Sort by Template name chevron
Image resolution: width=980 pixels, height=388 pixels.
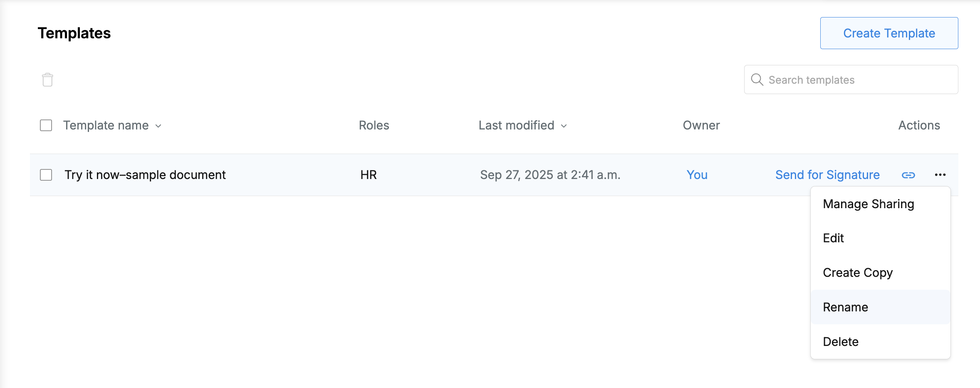[x=158, y=126]
